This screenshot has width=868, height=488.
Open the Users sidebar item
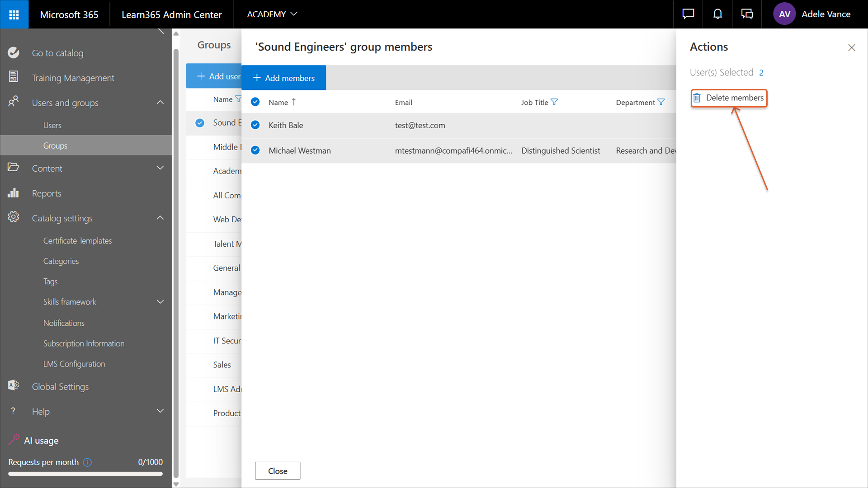(x=52, y=125)
